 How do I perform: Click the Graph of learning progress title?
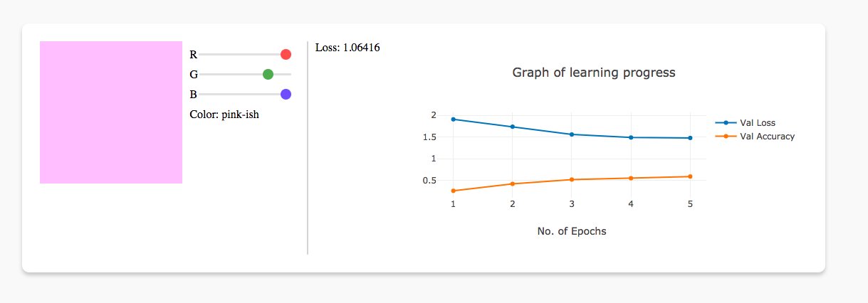[x=594, y=73]
